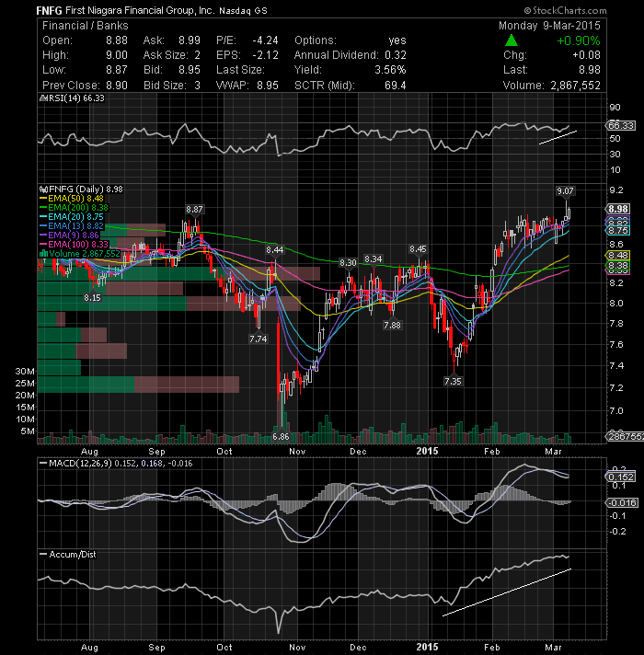Viewport: 644px width, 655px height.
Task: Click the EPS: -2.12 value
Action: 265,55
